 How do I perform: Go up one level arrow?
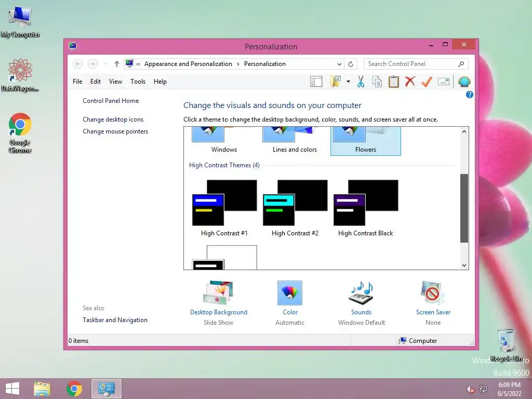coord(117,64)
